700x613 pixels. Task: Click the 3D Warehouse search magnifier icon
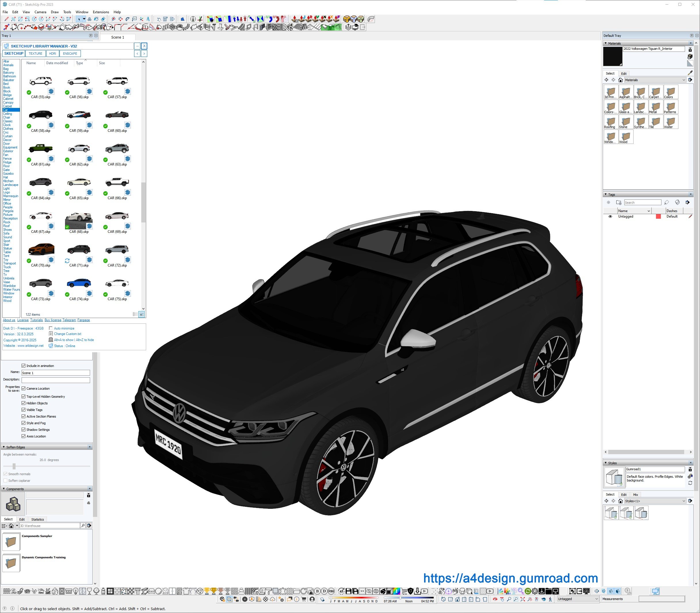[83, 526]
